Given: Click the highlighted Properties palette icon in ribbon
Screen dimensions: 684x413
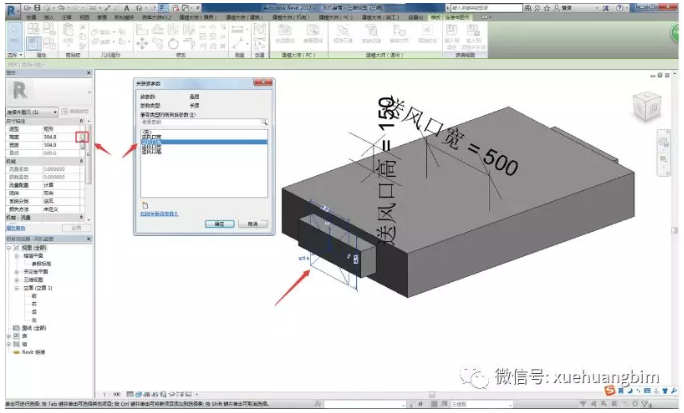Looking at the screenshot, I should tap(34, 43).
